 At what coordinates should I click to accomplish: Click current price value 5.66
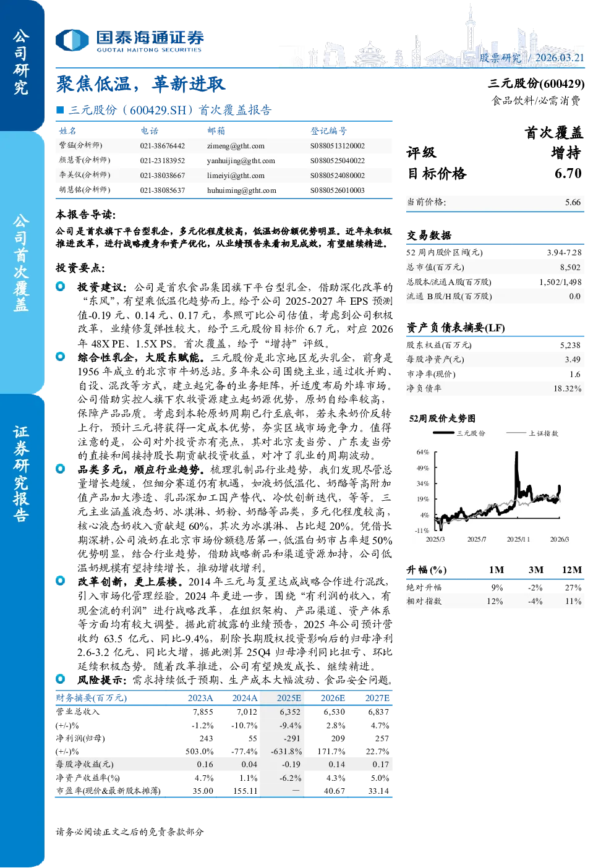point(573,202)
